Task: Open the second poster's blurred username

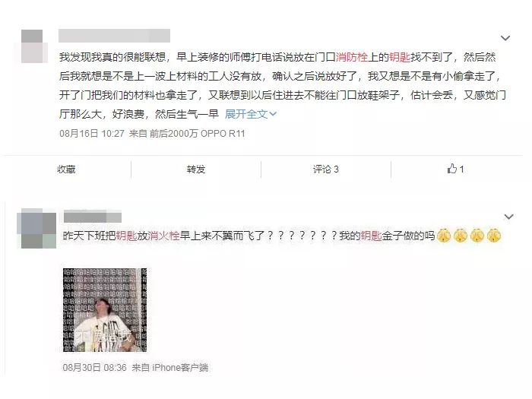Action: (93, 217)
